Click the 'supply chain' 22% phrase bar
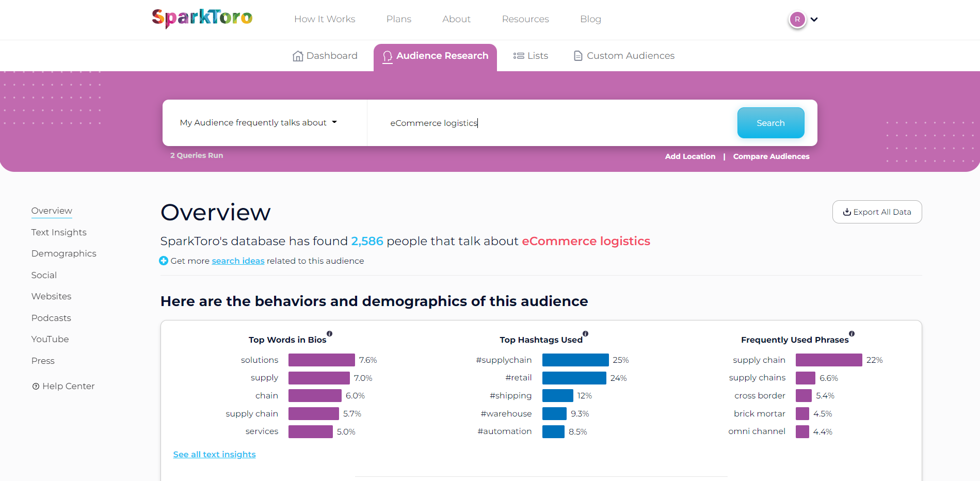This screenshot has width=980, height=481. [x=829, y=360]
